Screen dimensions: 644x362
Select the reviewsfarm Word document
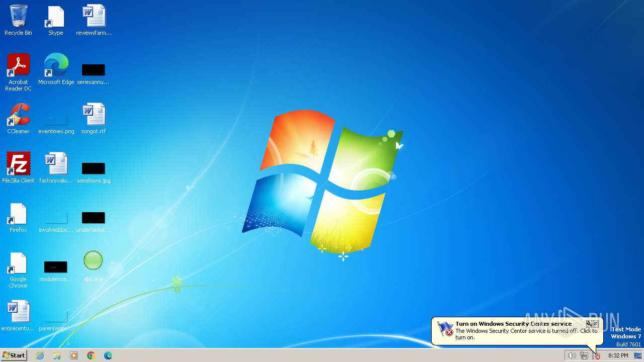pyautogui.click(x=94, y=20)
